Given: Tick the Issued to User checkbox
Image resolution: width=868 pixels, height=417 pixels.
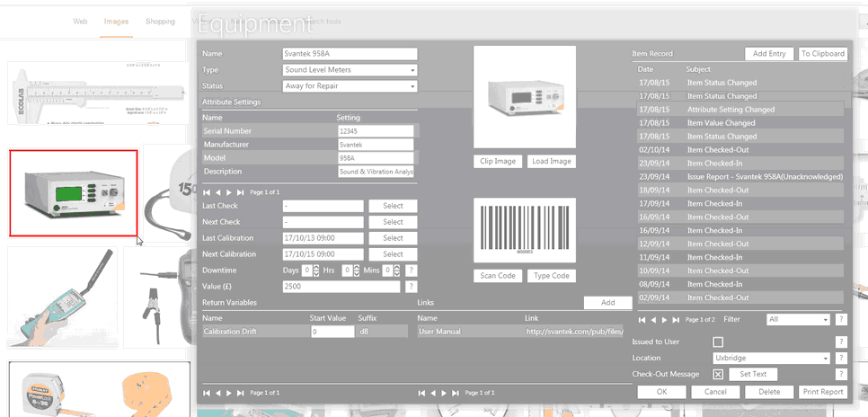Looking at the screenshot, I should click(x=717, y=342).
